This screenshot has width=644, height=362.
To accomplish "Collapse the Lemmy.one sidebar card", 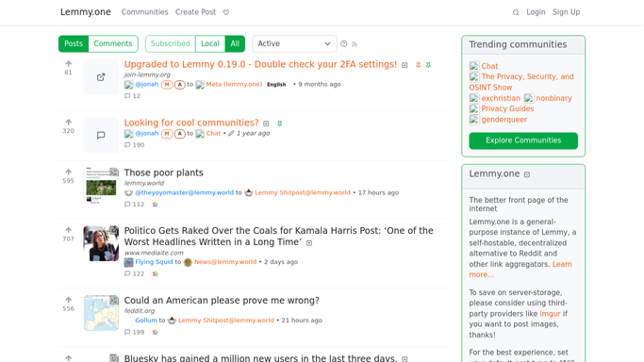I will [x=527, y=174].
